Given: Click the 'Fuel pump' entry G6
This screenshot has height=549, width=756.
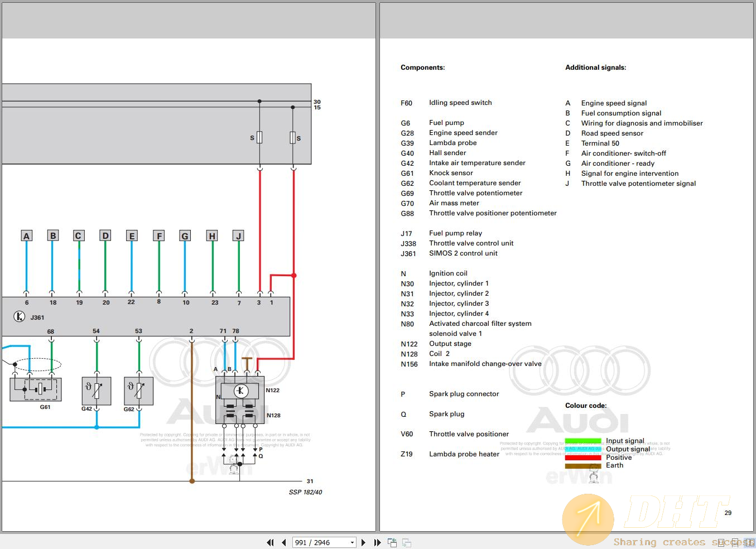Looking at the screenshot, I should pyautogui.click(x=446, y=123).
